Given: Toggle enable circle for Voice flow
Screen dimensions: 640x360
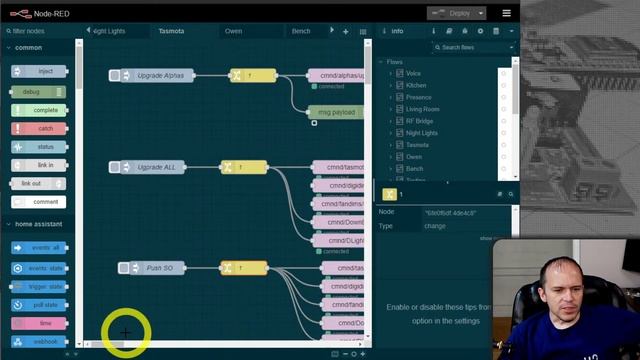Looking at the screenshot, I should (503, 73).
